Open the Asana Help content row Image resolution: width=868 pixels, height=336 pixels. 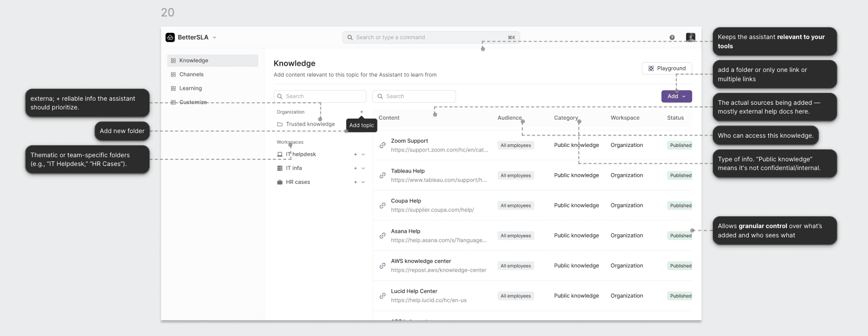coord(533,236)
